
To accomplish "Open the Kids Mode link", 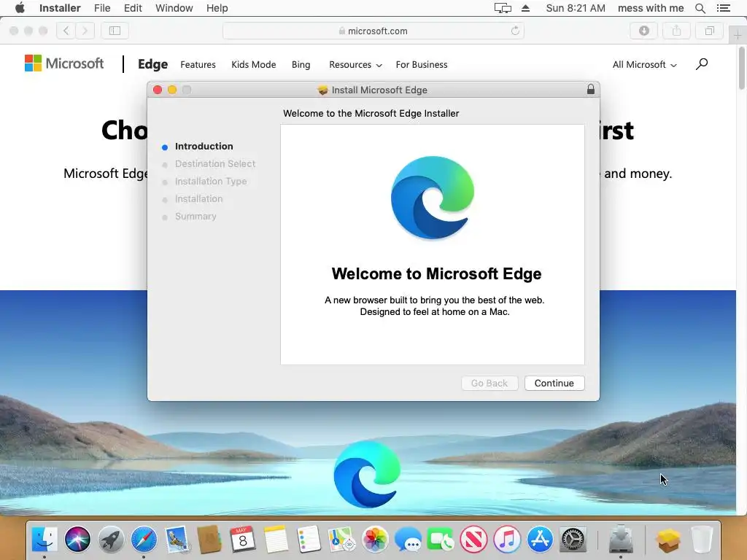I will pyautogui.click(x=253, y=64).
